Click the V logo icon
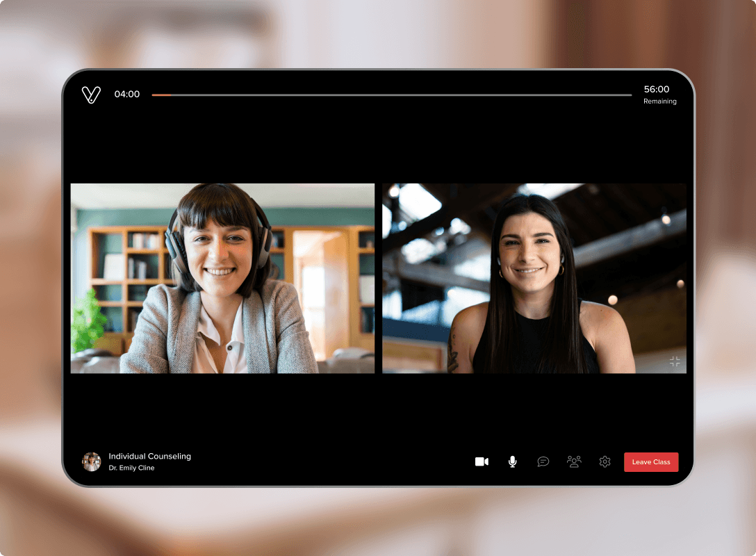 point(91,95)
